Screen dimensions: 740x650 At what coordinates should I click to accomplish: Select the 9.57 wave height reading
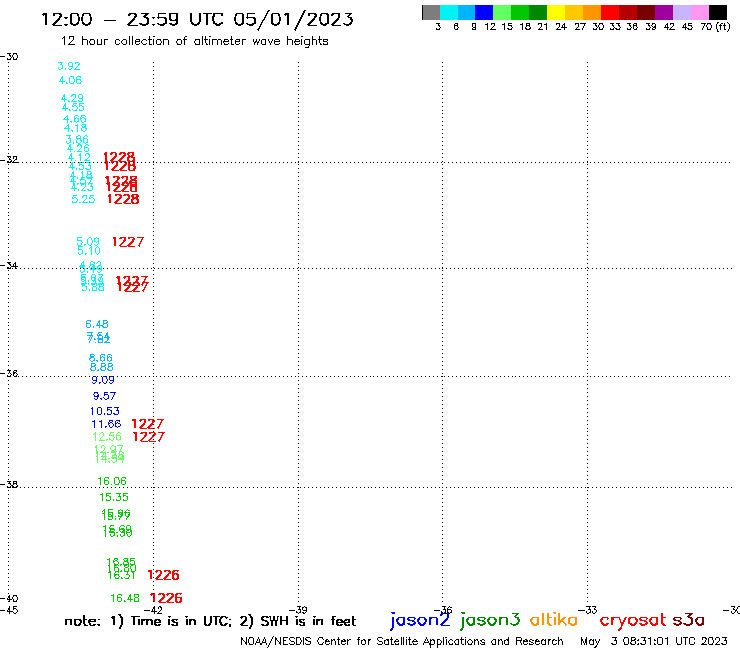point(104,396)
